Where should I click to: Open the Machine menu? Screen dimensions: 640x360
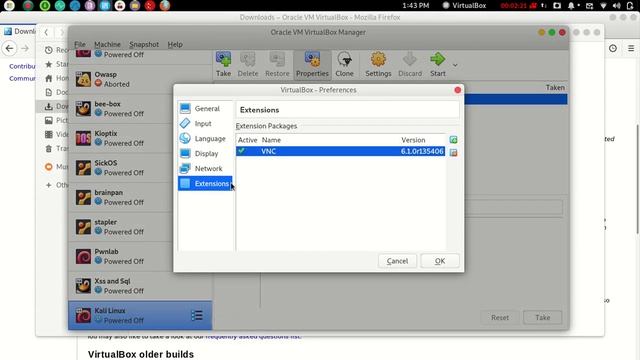point(107,44)
